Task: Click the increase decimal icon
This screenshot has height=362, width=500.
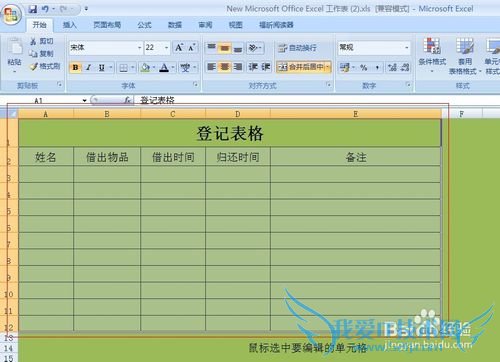Action: point(393,67)
